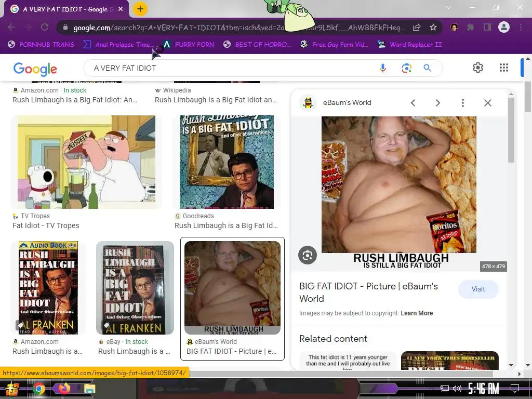Go to Google homepage via the logo
Viewport: 532px width, 399px height.
(35, 69)
